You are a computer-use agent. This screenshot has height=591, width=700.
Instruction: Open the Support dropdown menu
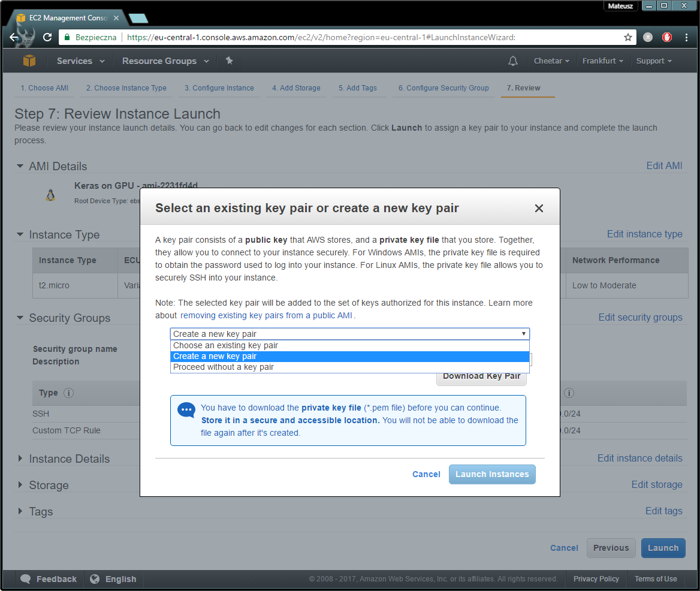(654, 61)
